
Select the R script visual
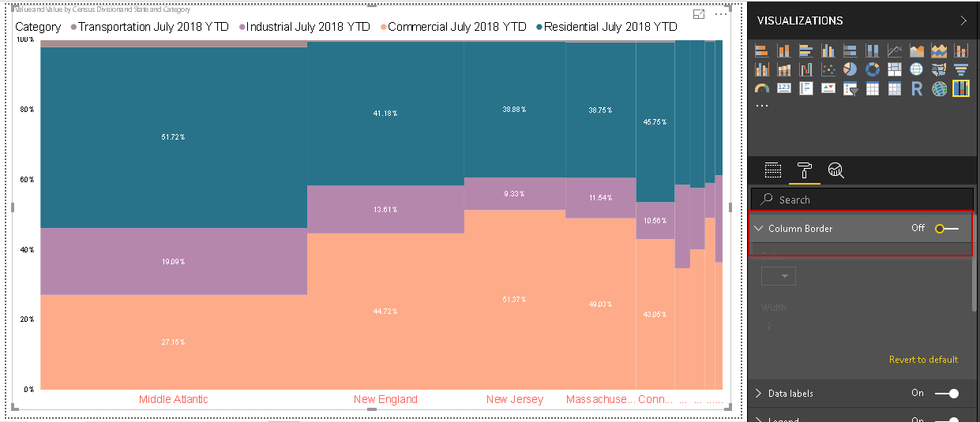coord(916,88)
